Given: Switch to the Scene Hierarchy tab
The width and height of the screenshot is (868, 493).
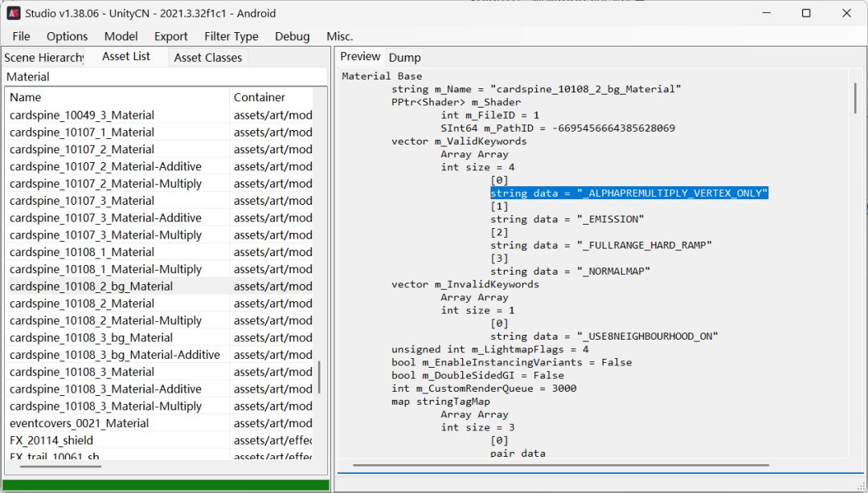Looking at the screenshot, I should (x=43, y=58).
